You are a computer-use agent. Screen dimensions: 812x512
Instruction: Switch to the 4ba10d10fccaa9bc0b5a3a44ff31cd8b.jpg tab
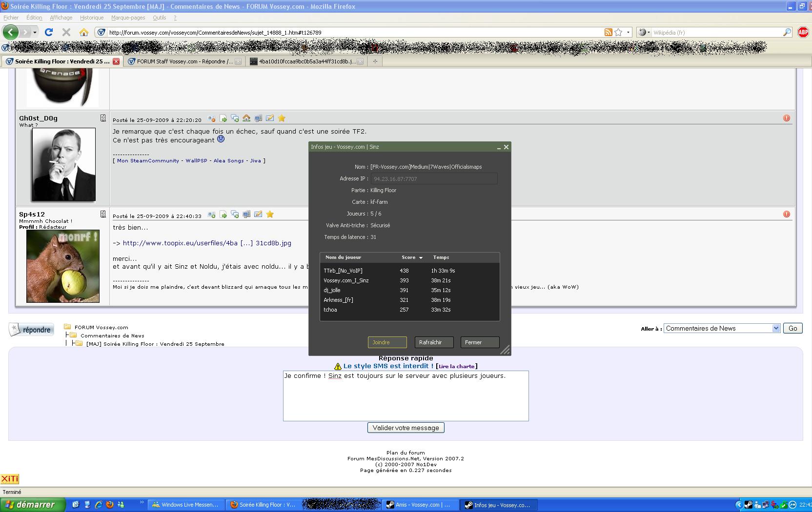pos(306,61)
